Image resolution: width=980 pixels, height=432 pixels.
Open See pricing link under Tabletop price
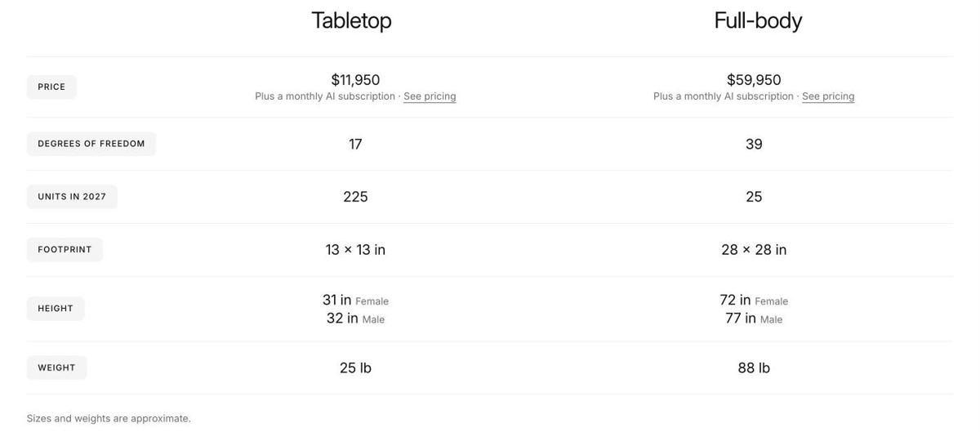pyautogui.click(x=430, y=96)
